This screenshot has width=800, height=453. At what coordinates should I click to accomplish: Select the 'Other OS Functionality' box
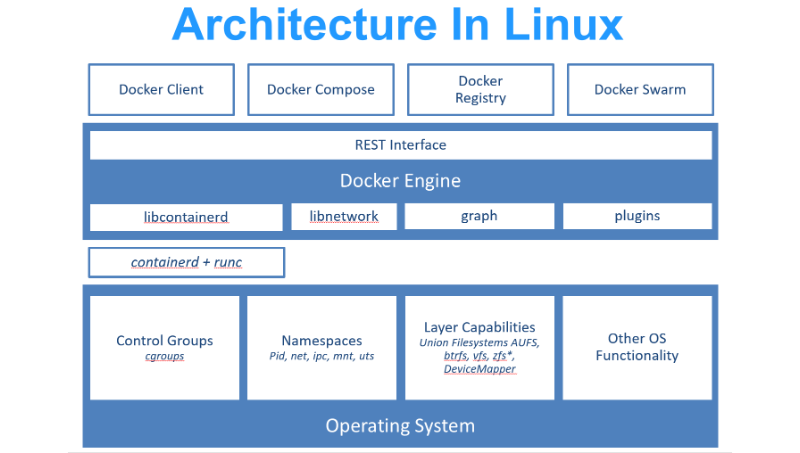point(637,348)
